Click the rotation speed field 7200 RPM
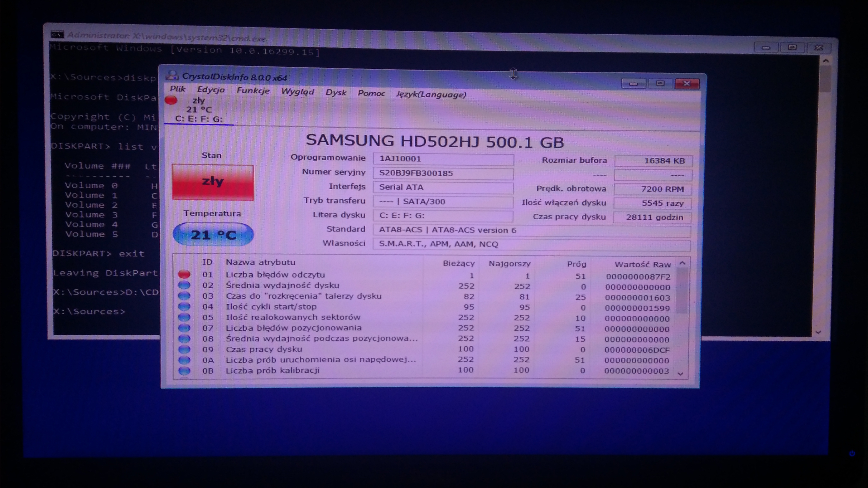This screenshot has width=868, height=488. pyautogui.click(x=653, y=189)
